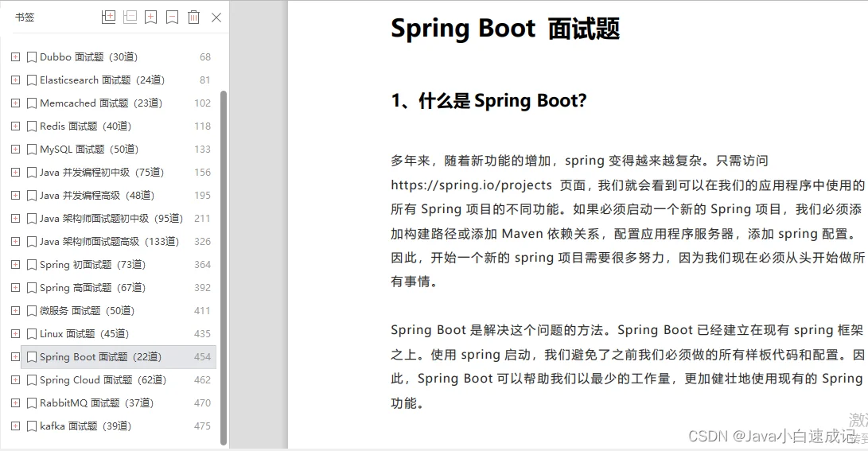Select Java 并发编程高级 (48道) bookmark
Image resolution: width=868 pixels, height=451 pixels.
(x=97, y=196)
